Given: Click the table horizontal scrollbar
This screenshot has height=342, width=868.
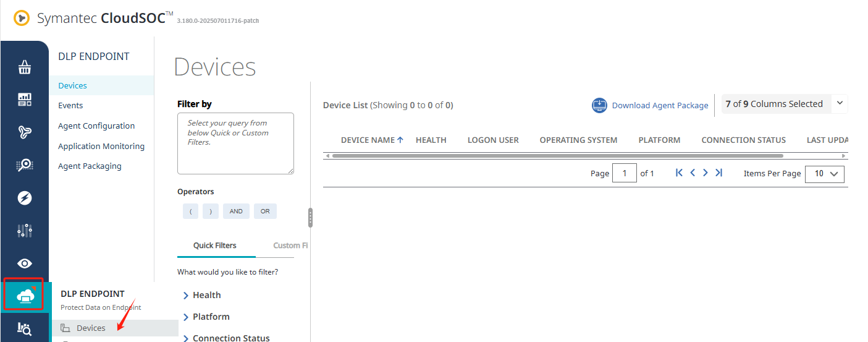Looking at the screenshot, I should (557, 156).
